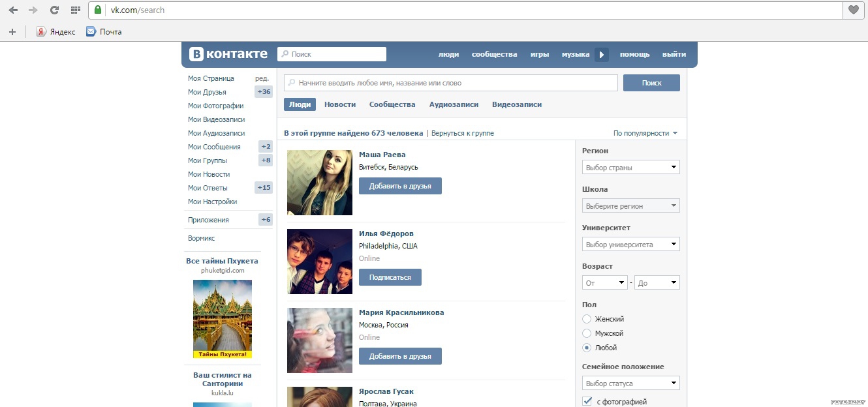Viewport: 868px width, 407px height.
Task: Open игры in the header menu
Action: (540, 55)
